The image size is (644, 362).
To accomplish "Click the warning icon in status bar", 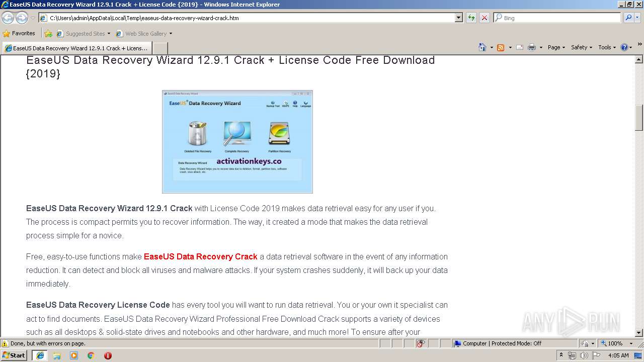I will point(5,343).
